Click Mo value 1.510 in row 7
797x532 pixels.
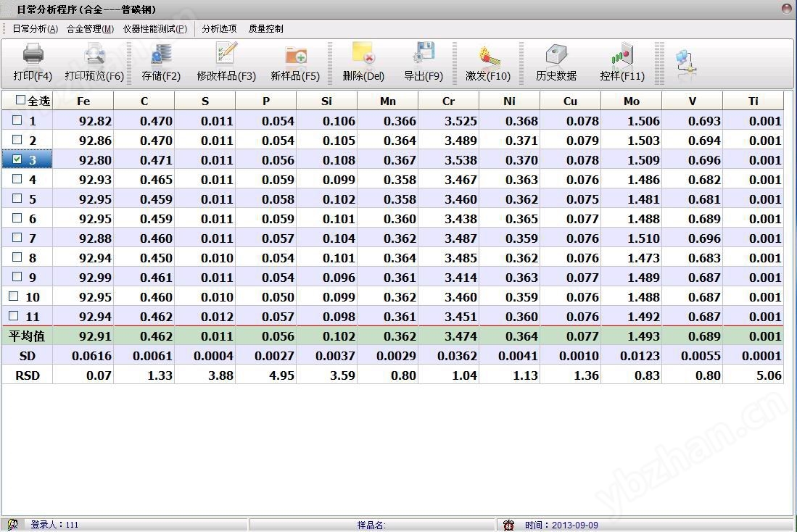click(x=643, y=238)
